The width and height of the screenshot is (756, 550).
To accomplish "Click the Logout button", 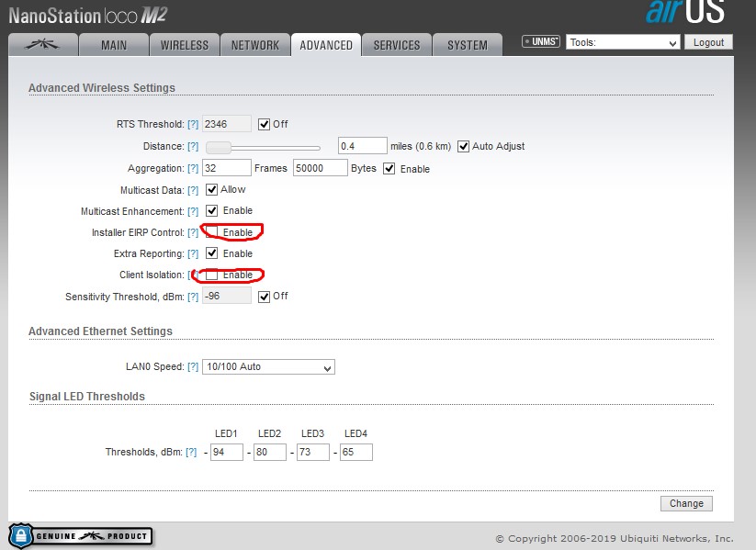I will coord(708,42).
